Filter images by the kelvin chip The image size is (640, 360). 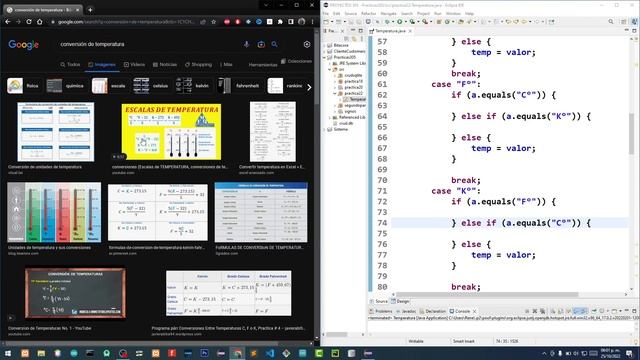point(193,86)
